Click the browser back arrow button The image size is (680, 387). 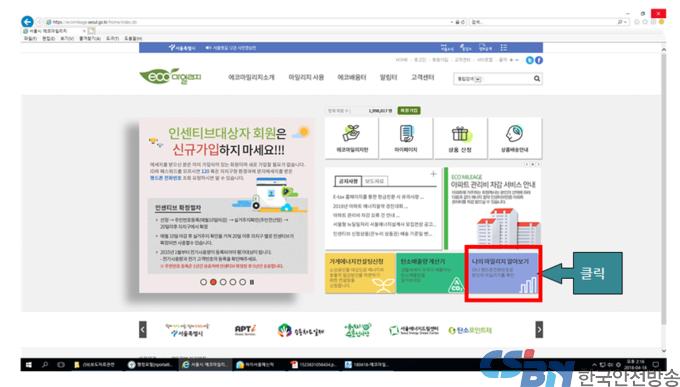pyautogui.click(x=27, y=21)
